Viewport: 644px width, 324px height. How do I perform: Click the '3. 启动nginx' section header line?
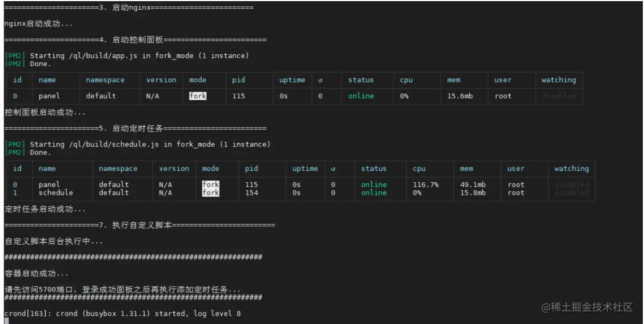pos(129,7)
